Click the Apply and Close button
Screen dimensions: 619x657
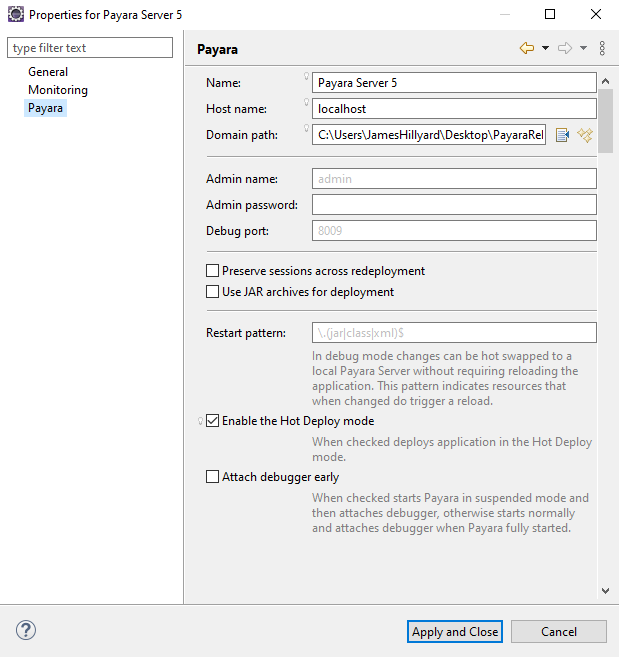[455, 631]
